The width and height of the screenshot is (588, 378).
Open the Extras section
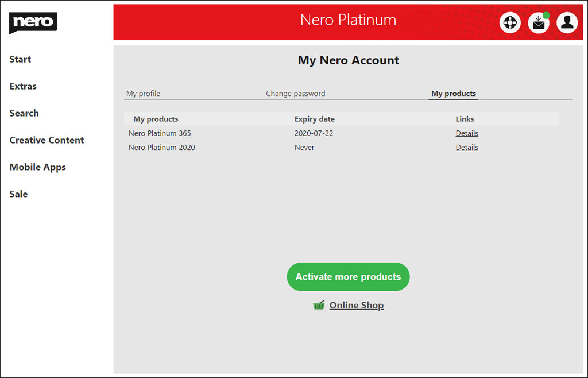click(23, 86)
